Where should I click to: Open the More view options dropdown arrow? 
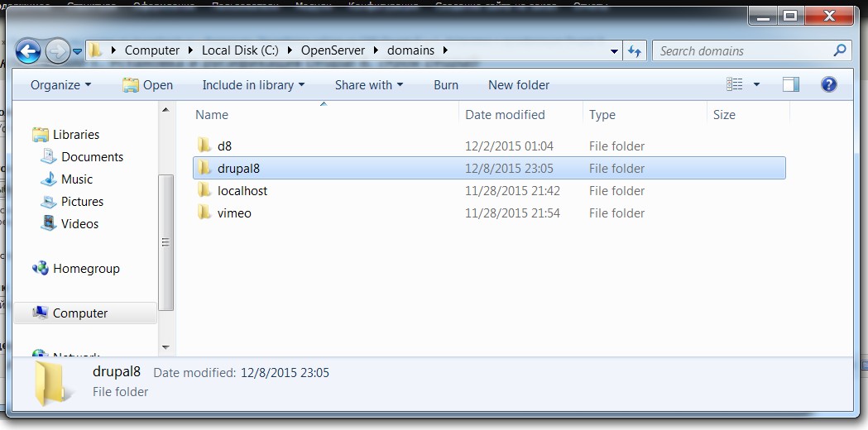click(x=756, y=84)
